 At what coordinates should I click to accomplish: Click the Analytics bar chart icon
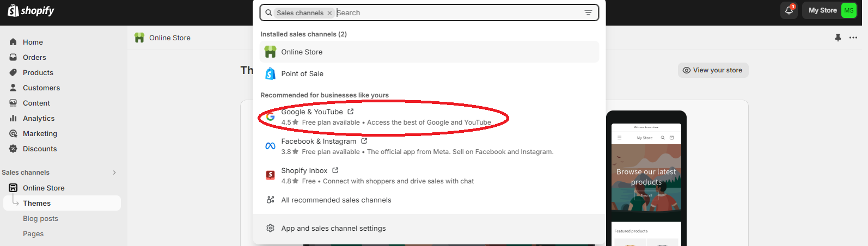pos(13,118)
